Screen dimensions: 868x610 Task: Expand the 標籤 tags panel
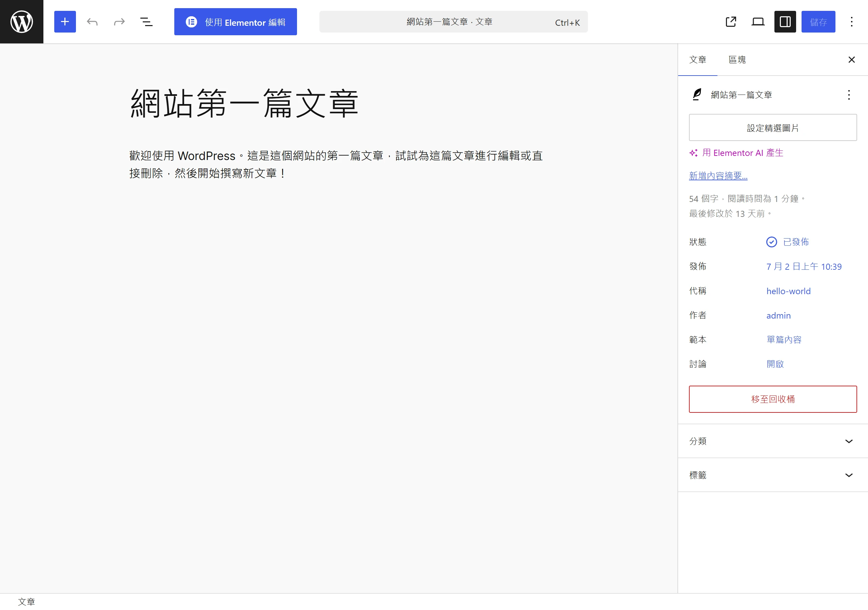click(x=773, y=475)
